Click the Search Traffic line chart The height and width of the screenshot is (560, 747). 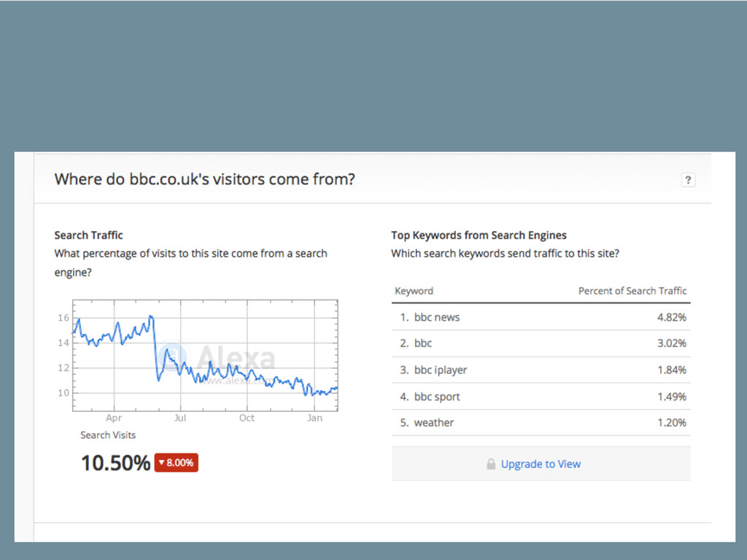[x=205, y=355]
